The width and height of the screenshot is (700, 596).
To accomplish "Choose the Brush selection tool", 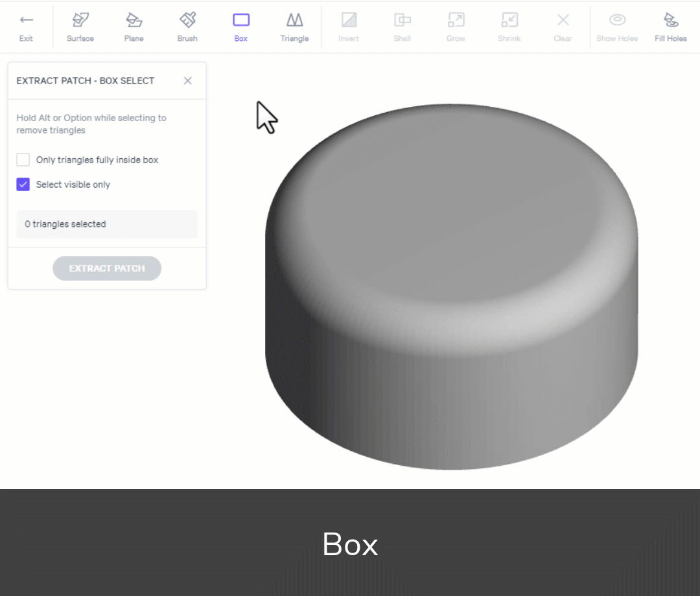I will pos(187,28).
